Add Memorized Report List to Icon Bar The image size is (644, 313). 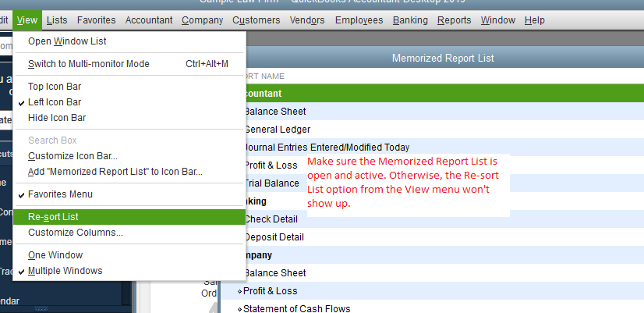(129, 172)
